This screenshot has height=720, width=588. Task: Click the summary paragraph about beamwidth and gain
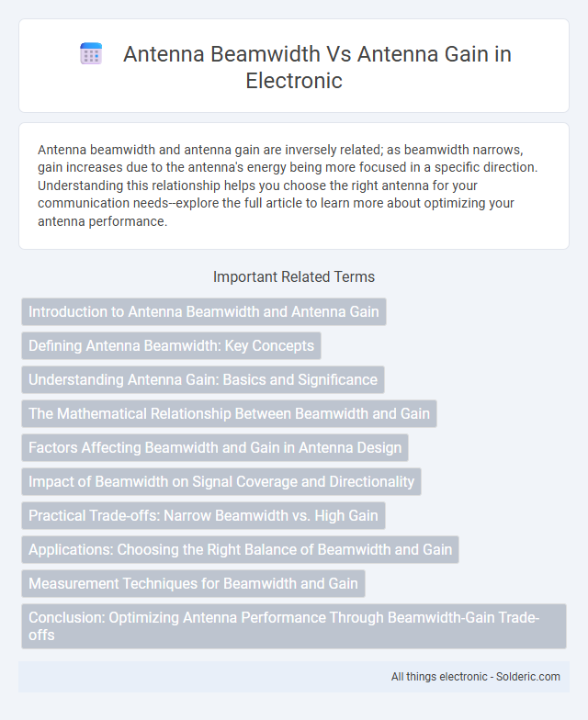pyautogui.click(x=288, y=186)
